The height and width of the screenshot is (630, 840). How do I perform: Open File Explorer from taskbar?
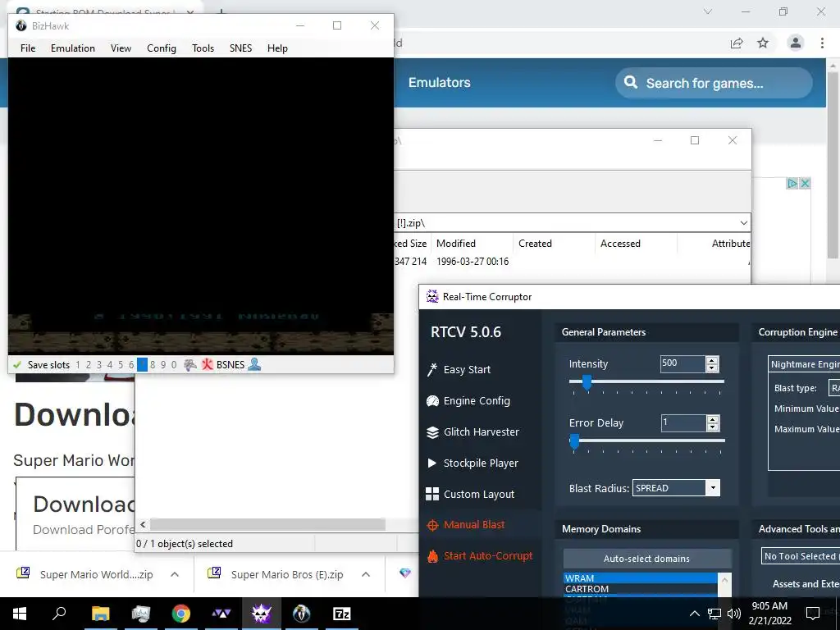click(100, 614)
